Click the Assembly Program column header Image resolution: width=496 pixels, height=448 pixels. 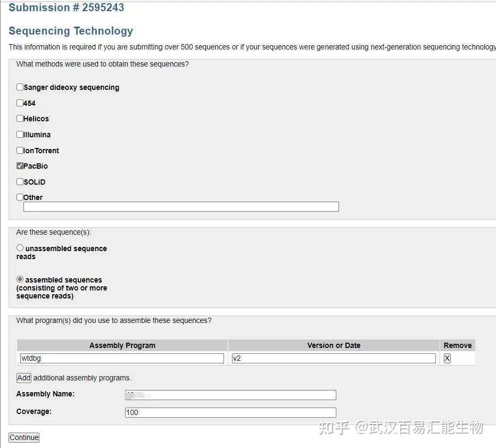[122, 345]
